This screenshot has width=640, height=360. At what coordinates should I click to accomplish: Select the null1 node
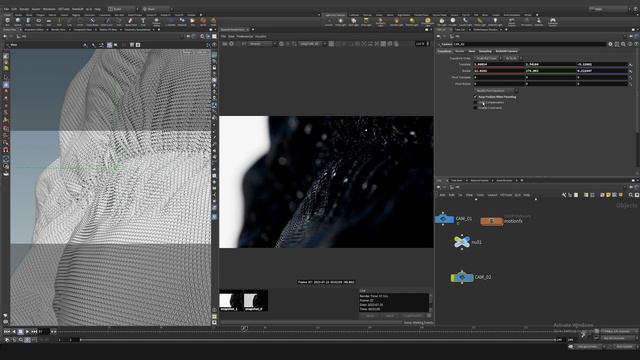click(462, 242)
